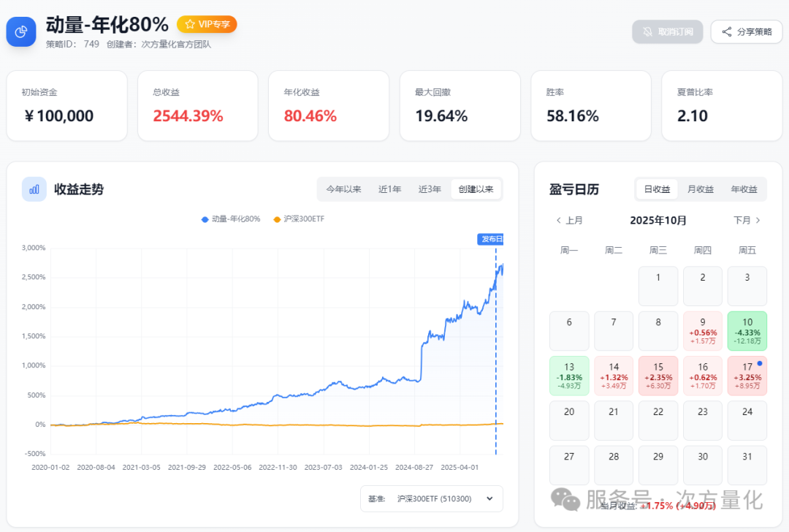Click the blue pie chart strategy logo
789x532 pixels.
click(20, 31)
